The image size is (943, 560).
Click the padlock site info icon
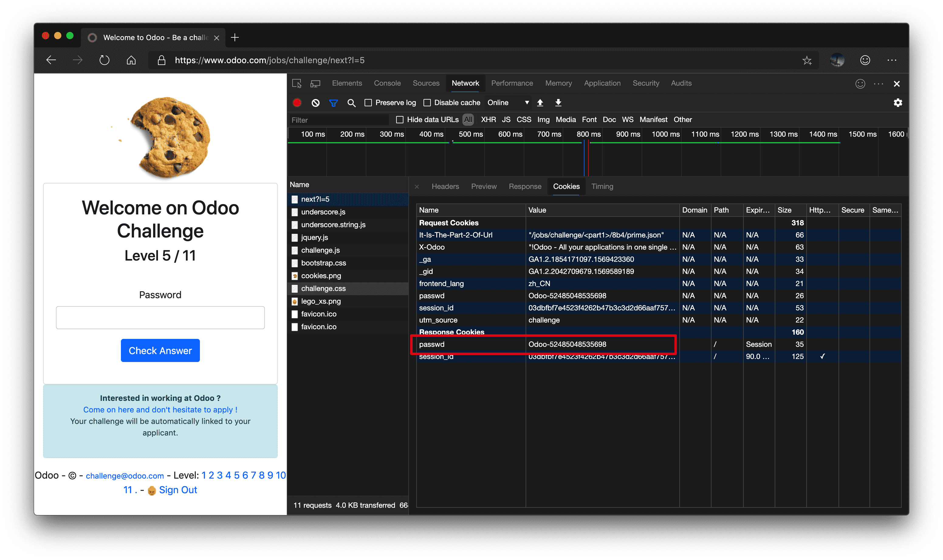[161, 60]
